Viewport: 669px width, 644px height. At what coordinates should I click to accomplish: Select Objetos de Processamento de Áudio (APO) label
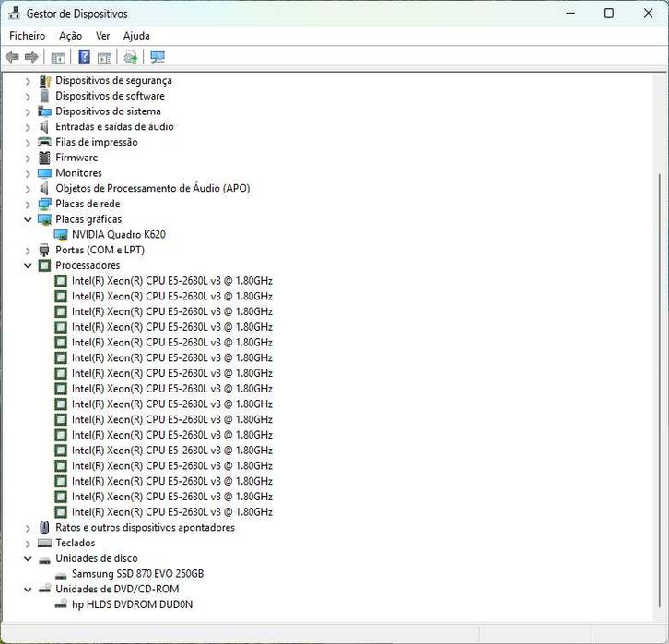pyautogui.click(x=153, y=189)
